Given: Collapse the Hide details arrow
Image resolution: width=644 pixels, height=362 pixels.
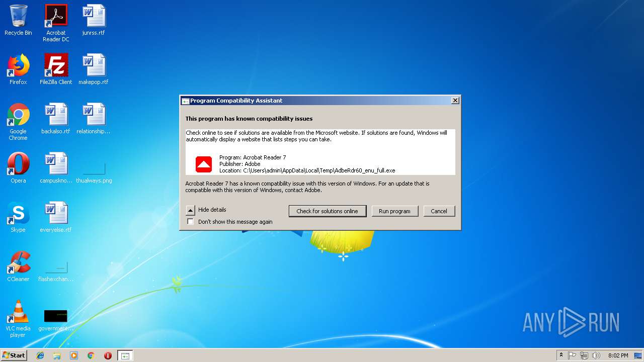Looking at the screenshot, I should (x=190, y=210).
